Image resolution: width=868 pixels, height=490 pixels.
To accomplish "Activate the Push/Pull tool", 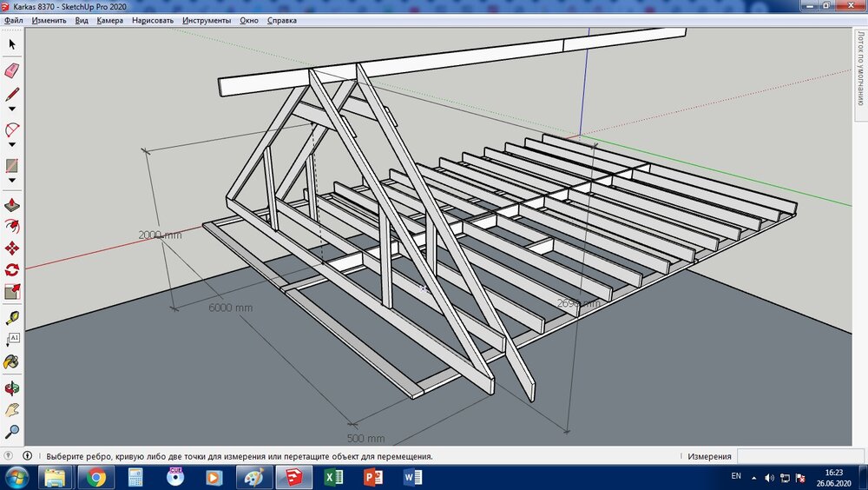I will (12, 206).
